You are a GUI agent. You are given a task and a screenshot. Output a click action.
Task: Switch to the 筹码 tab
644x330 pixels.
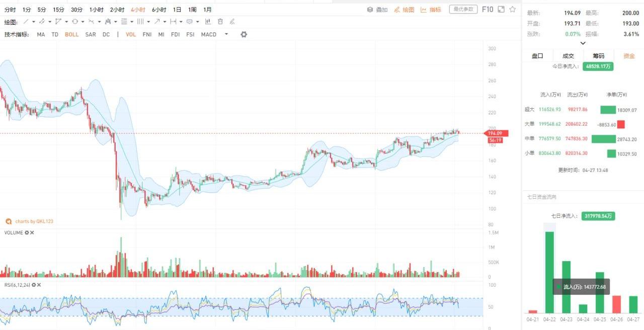tap(598, 56)
